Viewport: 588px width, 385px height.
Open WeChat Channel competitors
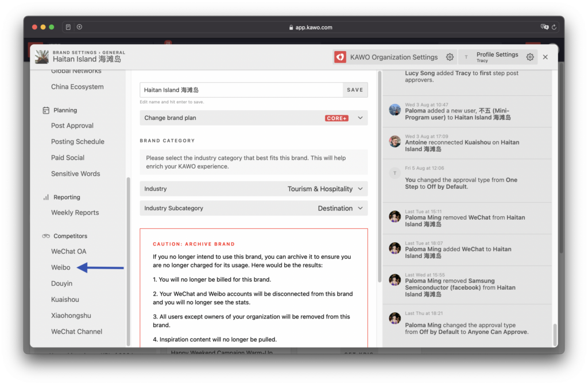point(76,332)
